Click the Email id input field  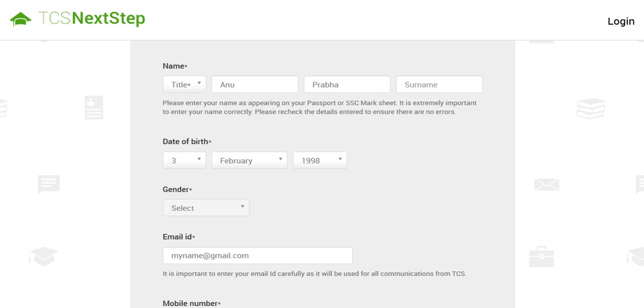click(257, 255)
